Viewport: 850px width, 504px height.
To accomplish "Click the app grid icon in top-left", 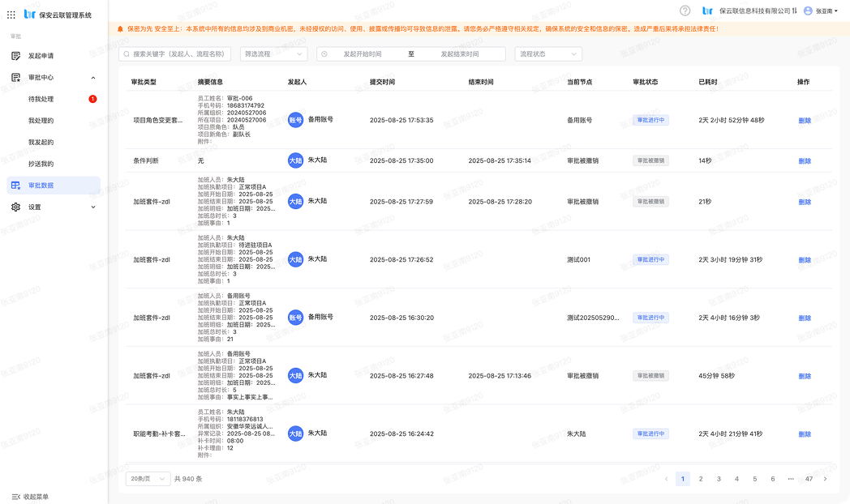I will [x=12, y=15].
